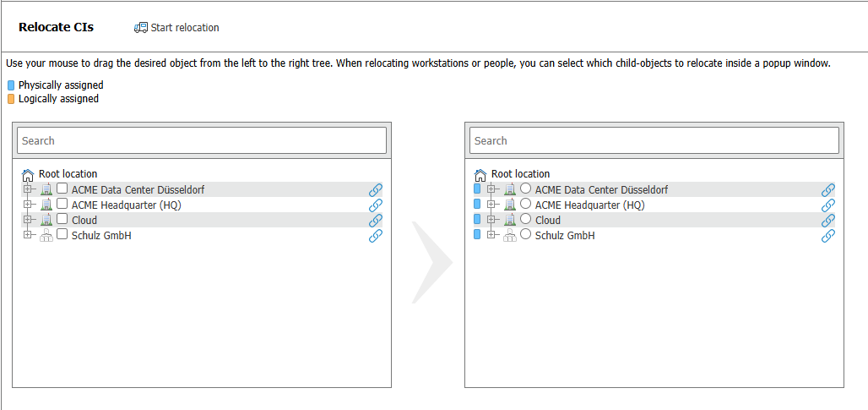Focus the left tree Search field
The image size is (868, 410).
(x=202, y=140)
